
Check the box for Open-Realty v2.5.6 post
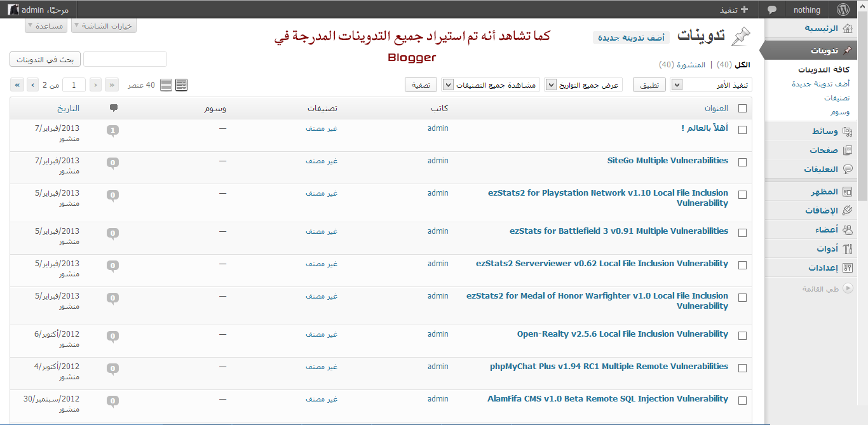[742, 335]
